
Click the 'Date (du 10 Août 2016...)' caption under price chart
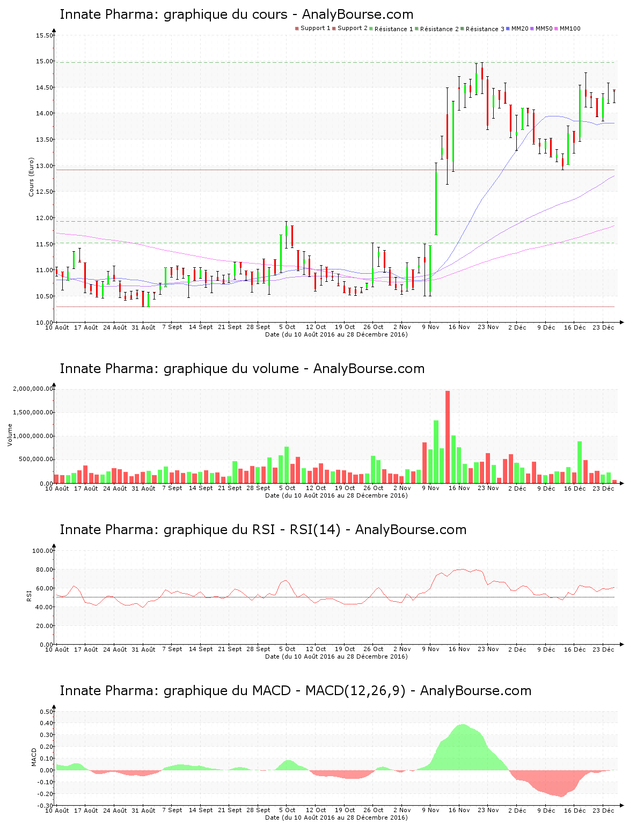click(x=336, y=334)
